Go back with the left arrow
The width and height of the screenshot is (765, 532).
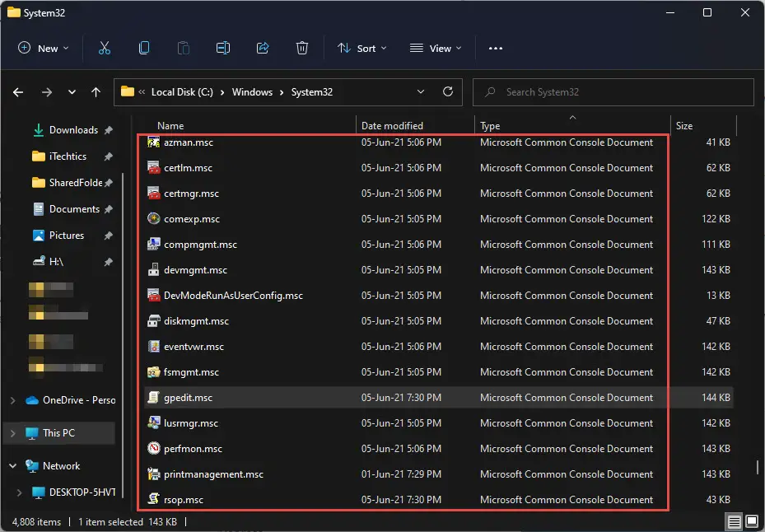coord(18,92)
